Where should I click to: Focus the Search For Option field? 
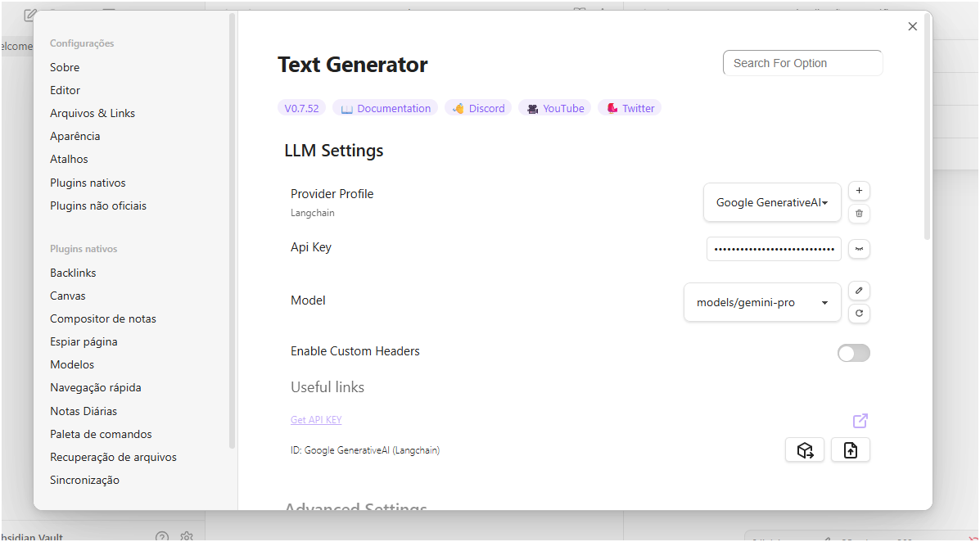click(x=802, y=63)
